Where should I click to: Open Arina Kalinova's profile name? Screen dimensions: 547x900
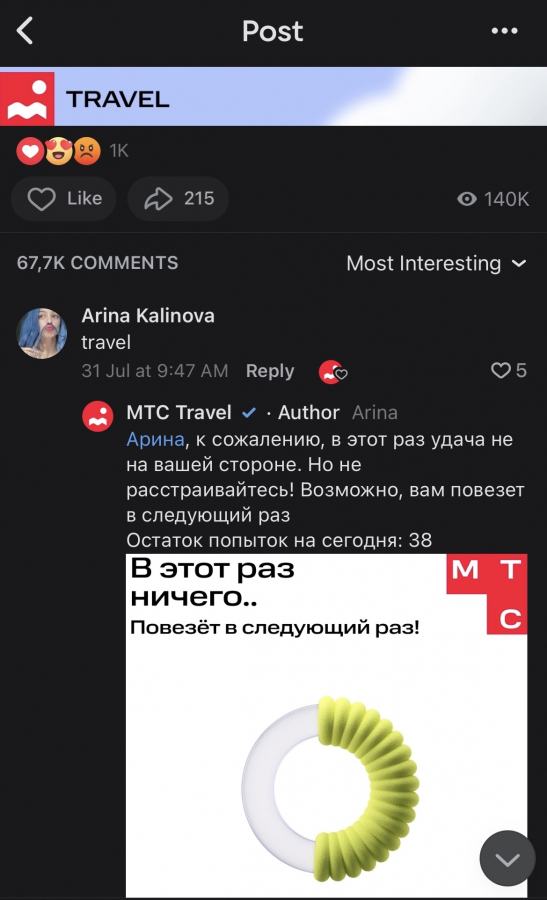pos(148,315)
